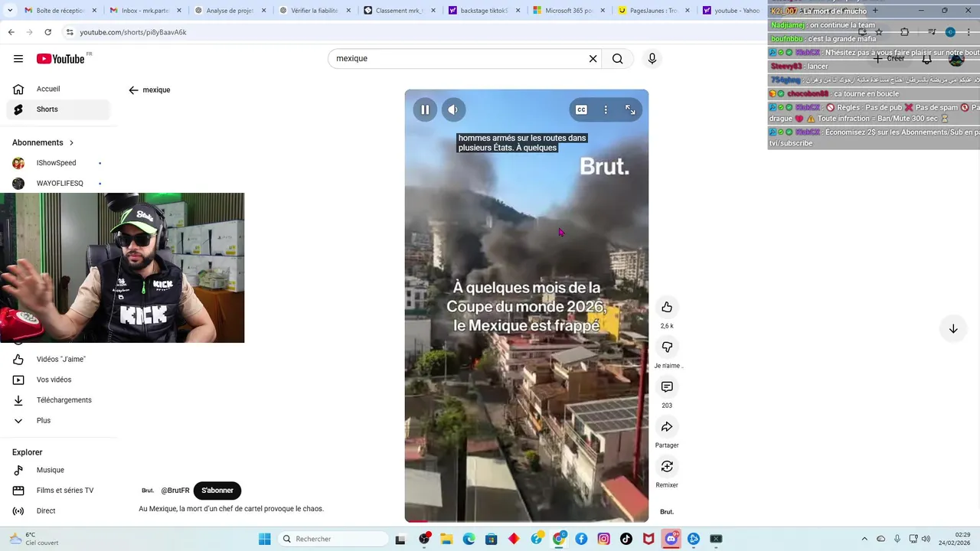The image size is (980, 551).
Task: Pause the Brut short video
Action: click(425, 109)
